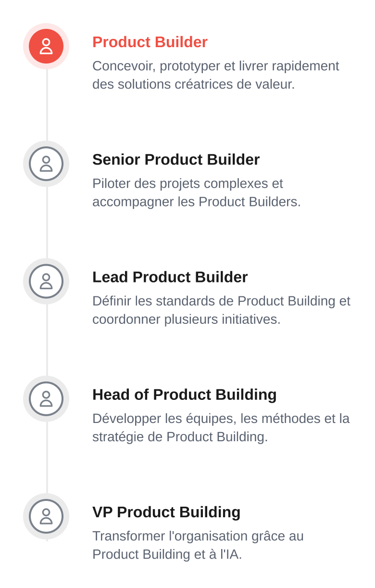
Task: Click description Développer les équipes, les méthodes
Action: coord(221,427)
